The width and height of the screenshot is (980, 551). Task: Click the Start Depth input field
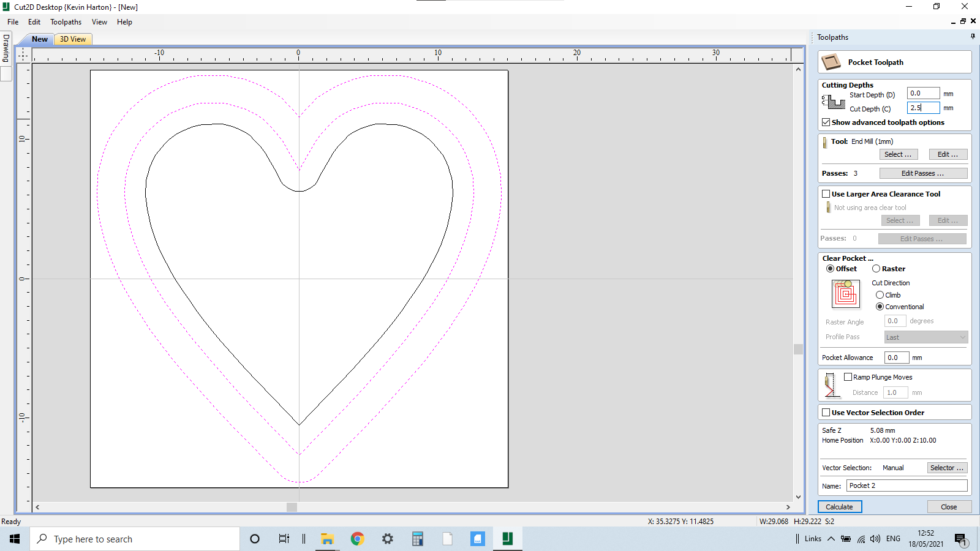pyautogui.click(x=923, y=93)
